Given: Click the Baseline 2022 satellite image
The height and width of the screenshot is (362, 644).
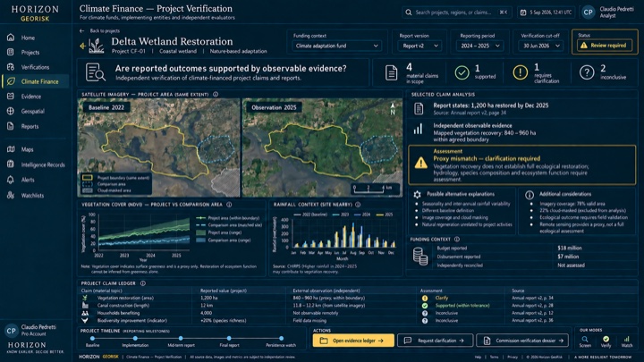Looking at the screenshot, I should [159, 147].
